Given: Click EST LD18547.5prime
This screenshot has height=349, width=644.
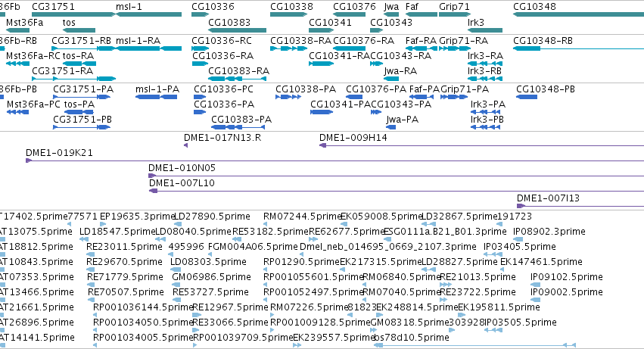Looking at the screenshot, I should (117, 232).
